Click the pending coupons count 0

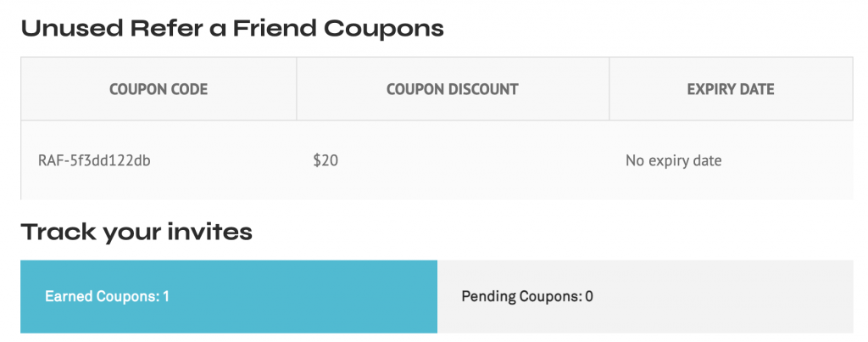click(589, 296)
